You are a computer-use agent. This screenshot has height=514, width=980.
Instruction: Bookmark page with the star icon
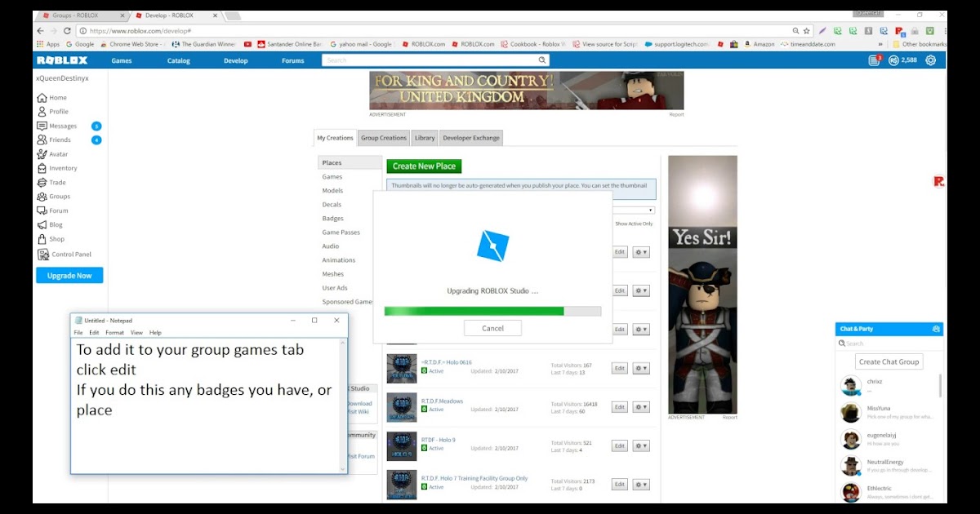click(807, 30)
